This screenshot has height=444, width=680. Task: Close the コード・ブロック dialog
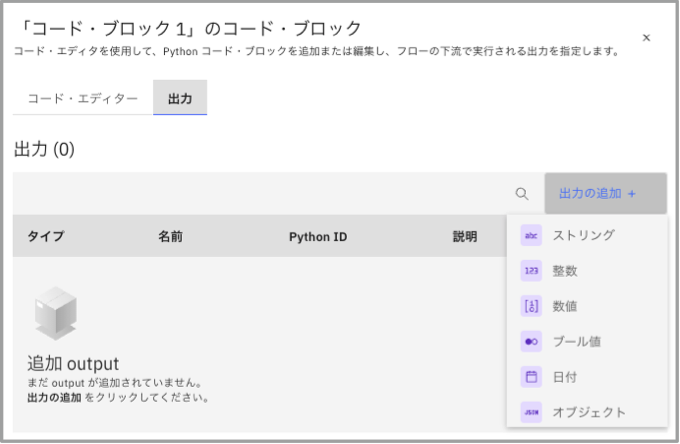646,38
